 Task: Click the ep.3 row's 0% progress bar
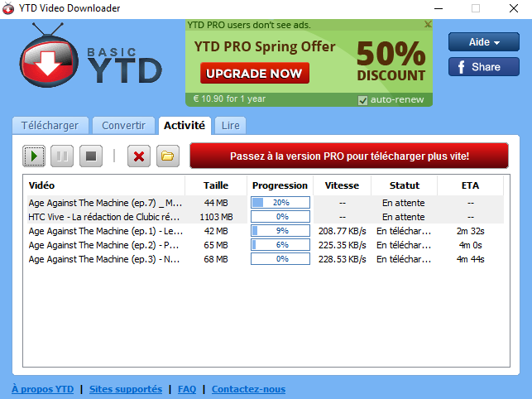280,259
